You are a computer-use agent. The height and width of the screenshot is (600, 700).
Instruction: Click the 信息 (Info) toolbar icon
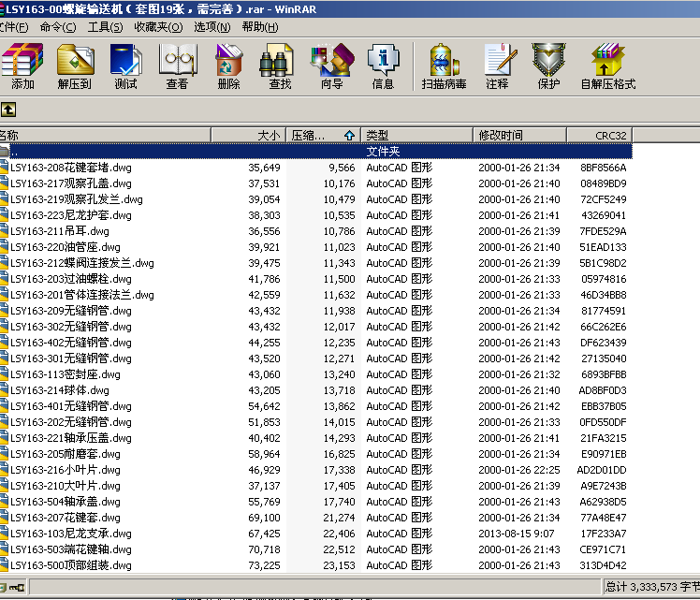pos(383,66)
